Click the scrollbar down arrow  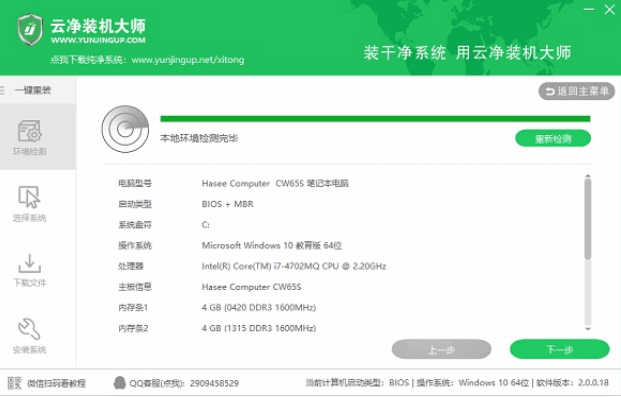pos(588,329)
